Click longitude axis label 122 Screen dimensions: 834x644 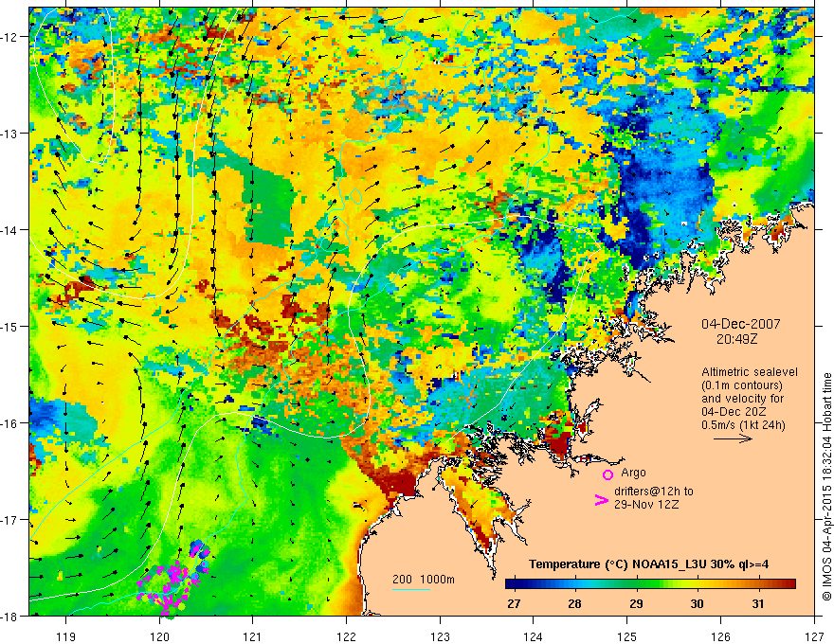pos(346,636)
